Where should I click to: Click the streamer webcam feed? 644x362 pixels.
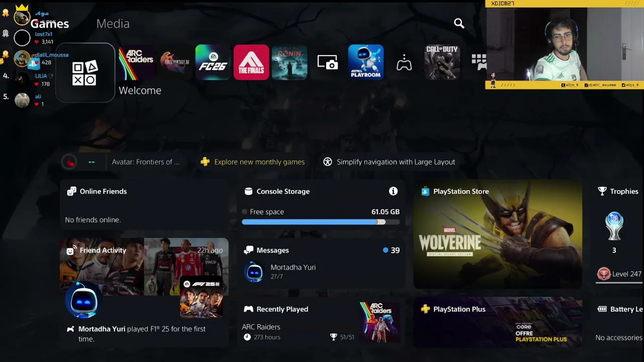point(565,44)
